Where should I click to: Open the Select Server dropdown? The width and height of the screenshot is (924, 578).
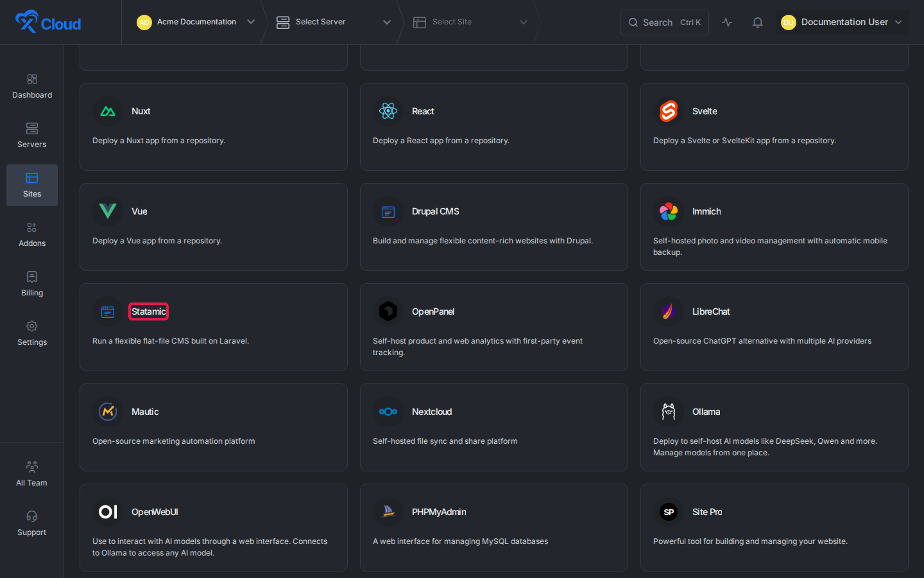334,22
